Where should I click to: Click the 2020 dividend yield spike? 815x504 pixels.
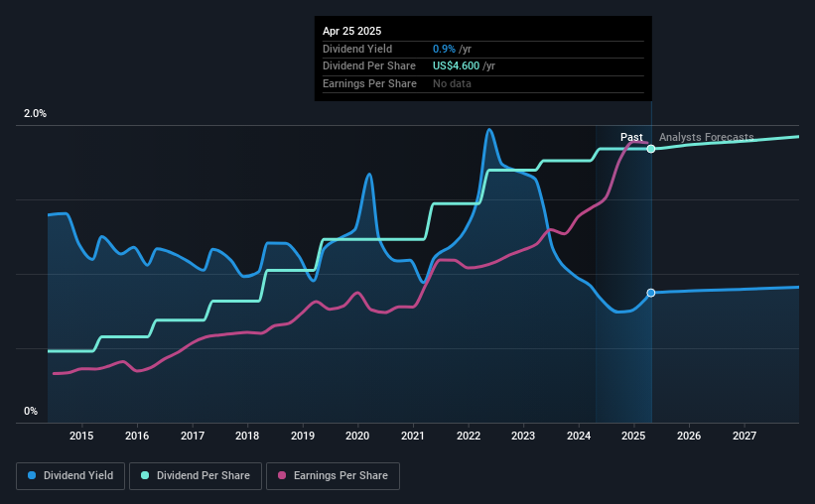pyautogui.click(x=369, y=175)
